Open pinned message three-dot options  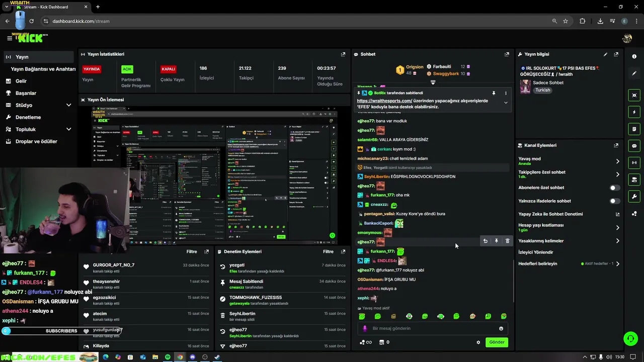tap(506, 93)
